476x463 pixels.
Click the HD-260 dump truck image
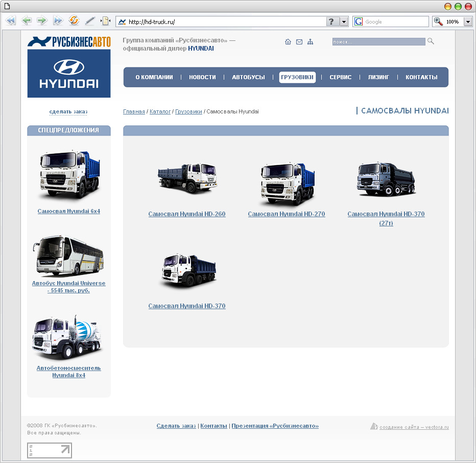[x=187, y=178]
